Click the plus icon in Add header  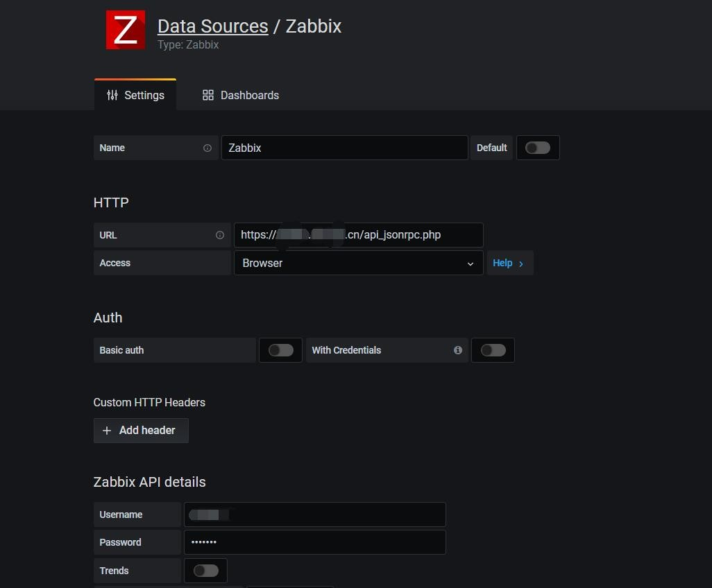coord(107,431)
